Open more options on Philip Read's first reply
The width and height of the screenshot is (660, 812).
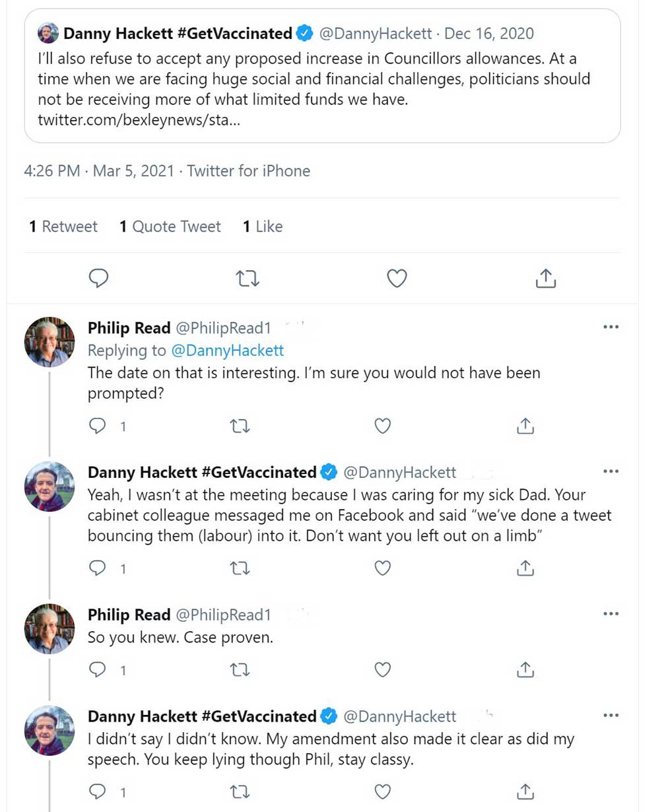coord(611,327)
